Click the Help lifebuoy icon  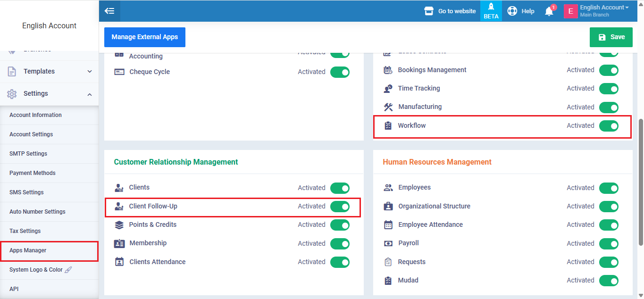tap(512, 11)
